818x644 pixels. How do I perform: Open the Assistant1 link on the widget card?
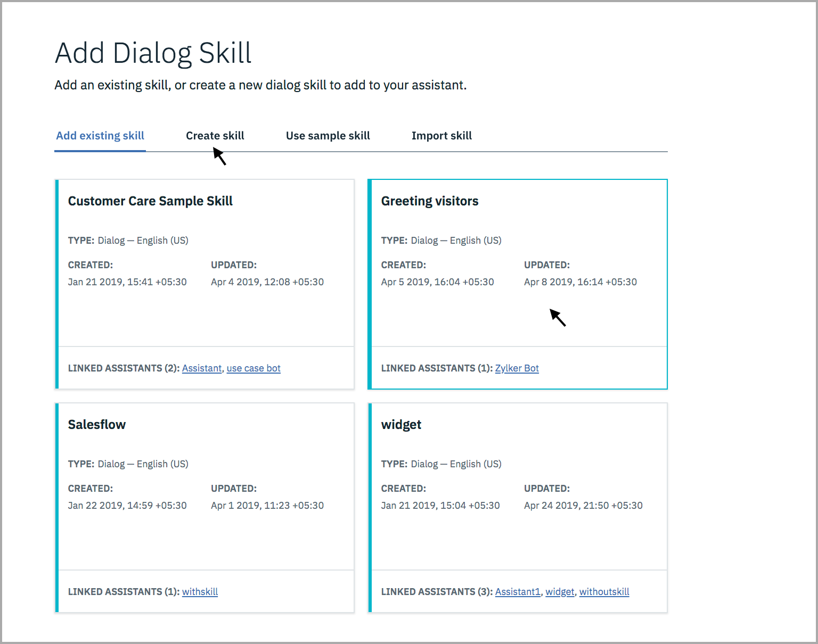517,591
